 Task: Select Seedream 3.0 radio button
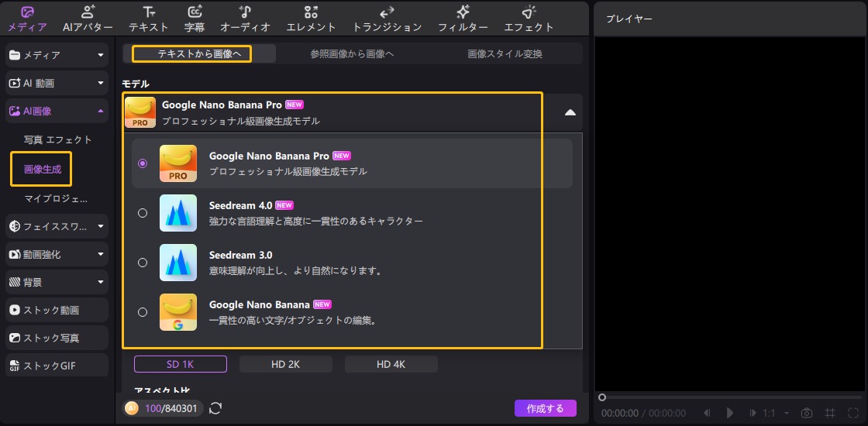(x=143, y=263)
